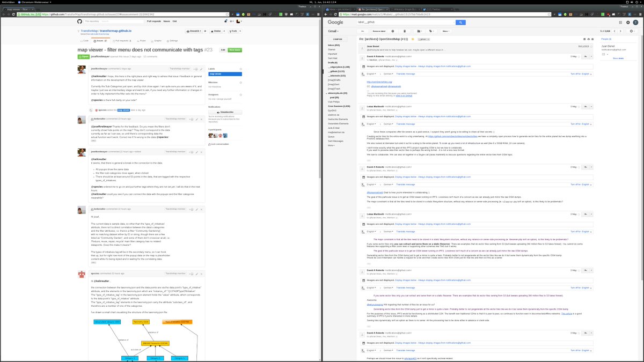Expand More labels in Gmail sidebar

coord(331,145)
